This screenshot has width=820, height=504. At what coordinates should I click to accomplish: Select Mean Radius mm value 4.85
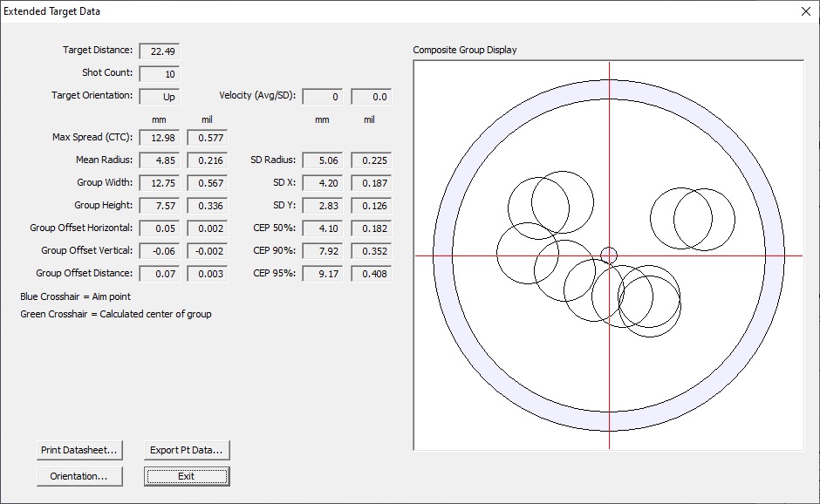point(160,160)
